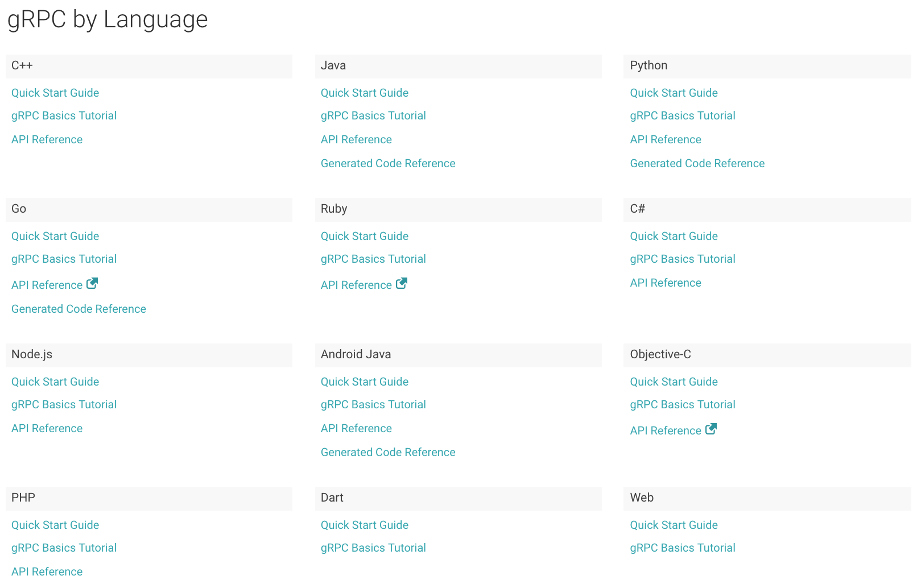Open the Objective-C Quick Start Guide
Image resolution: width=917 pixels, height=588 pixels.
(674, 382)
